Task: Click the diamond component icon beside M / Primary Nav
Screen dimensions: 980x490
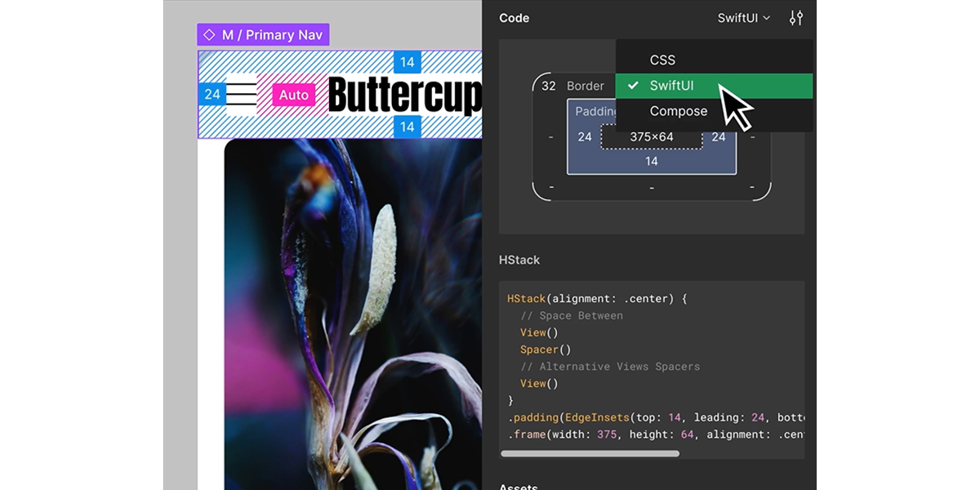Action: pos(209,35)
